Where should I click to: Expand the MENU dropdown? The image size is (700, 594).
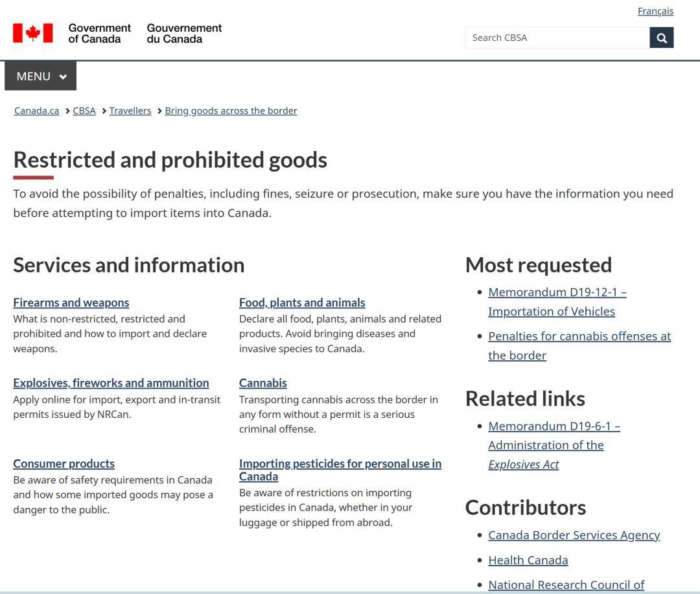[x=41, y=76]
